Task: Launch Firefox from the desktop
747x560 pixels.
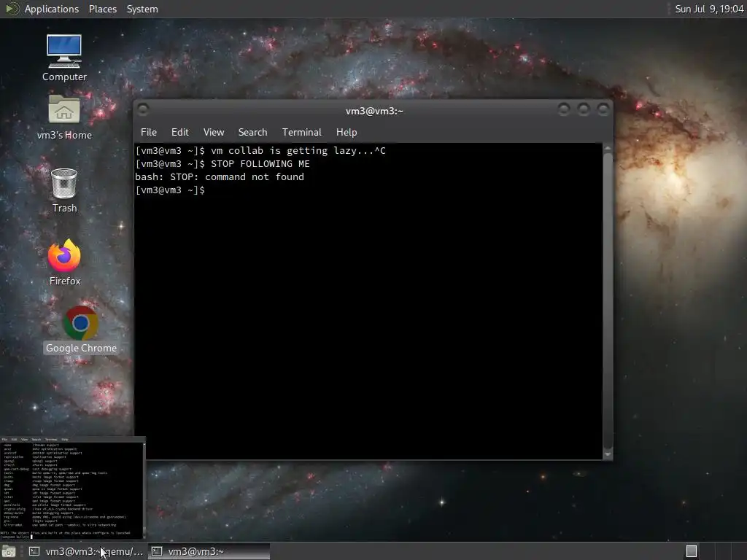Action: pos(64,262)
